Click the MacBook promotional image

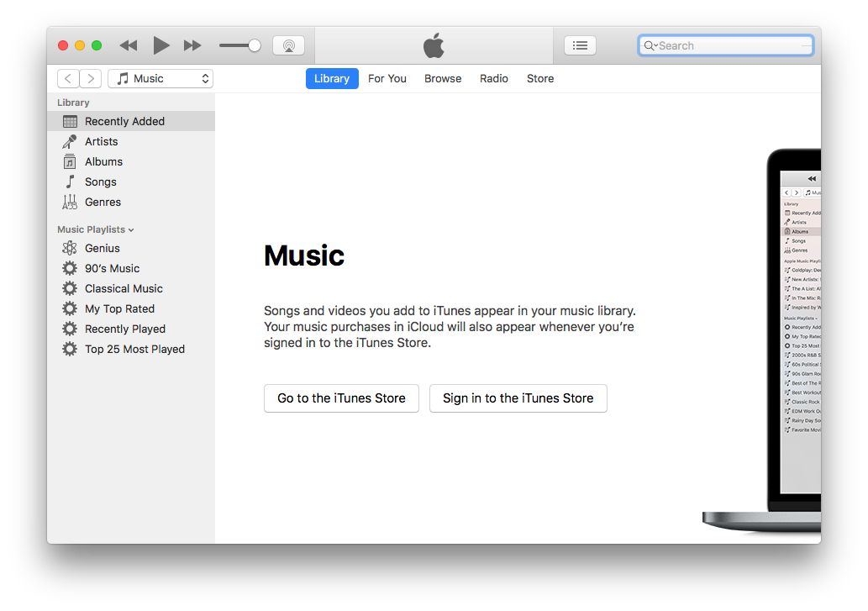tap(762, 340)
